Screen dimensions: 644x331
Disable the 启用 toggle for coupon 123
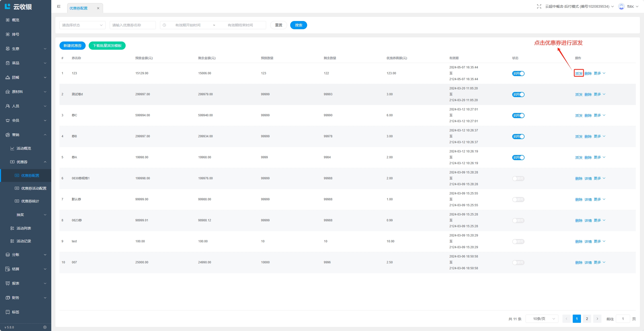[518, 74]
